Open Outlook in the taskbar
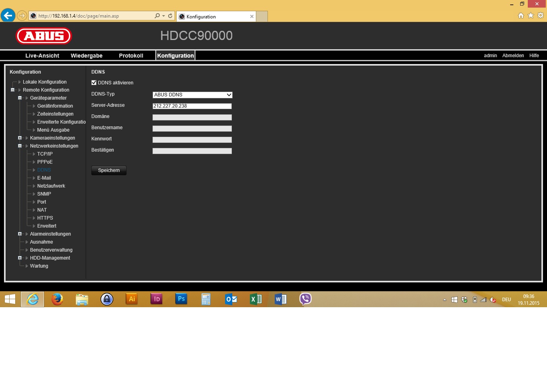 click(231, 299)
